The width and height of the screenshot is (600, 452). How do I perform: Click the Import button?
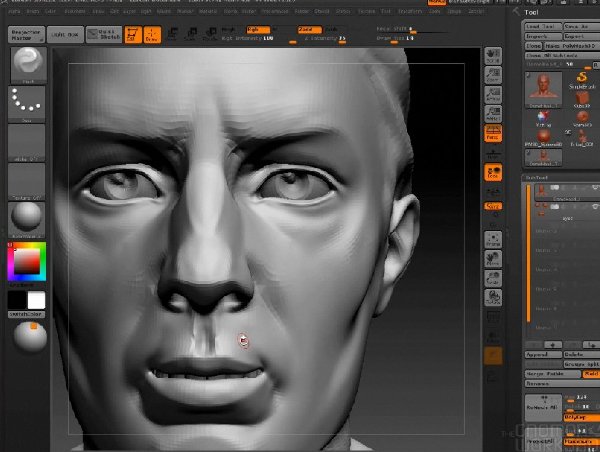543,36
